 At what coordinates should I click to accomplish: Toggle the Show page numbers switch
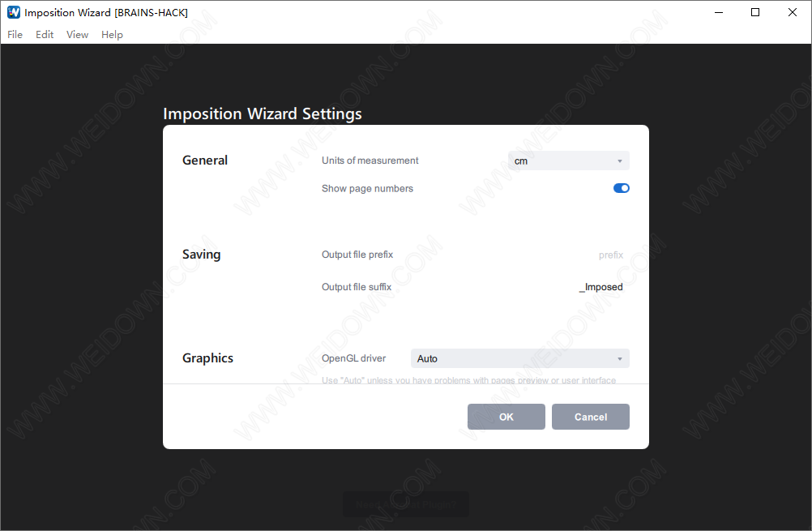point(621,188)
